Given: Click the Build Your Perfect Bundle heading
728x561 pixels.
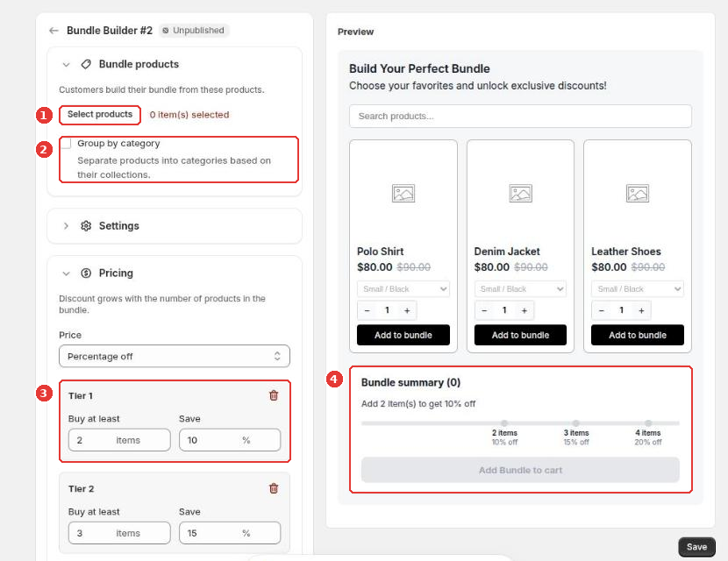Looking at the screenshot, I should tap(419, 68).
